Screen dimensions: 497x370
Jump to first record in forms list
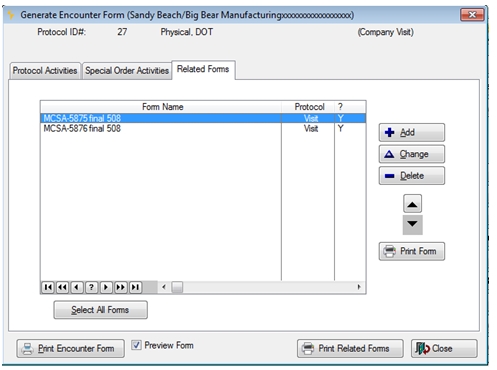click(x=48, y=287)
